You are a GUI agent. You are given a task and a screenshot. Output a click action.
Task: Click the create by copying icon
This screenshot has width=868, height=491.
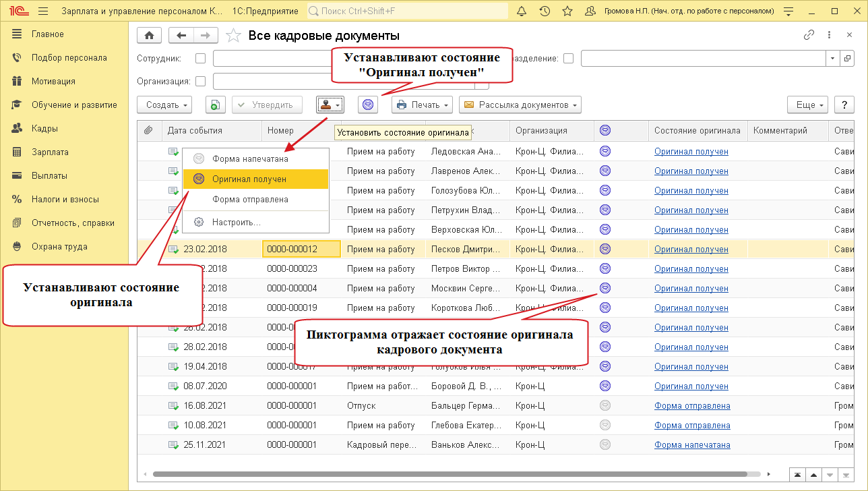pos(214,105)
